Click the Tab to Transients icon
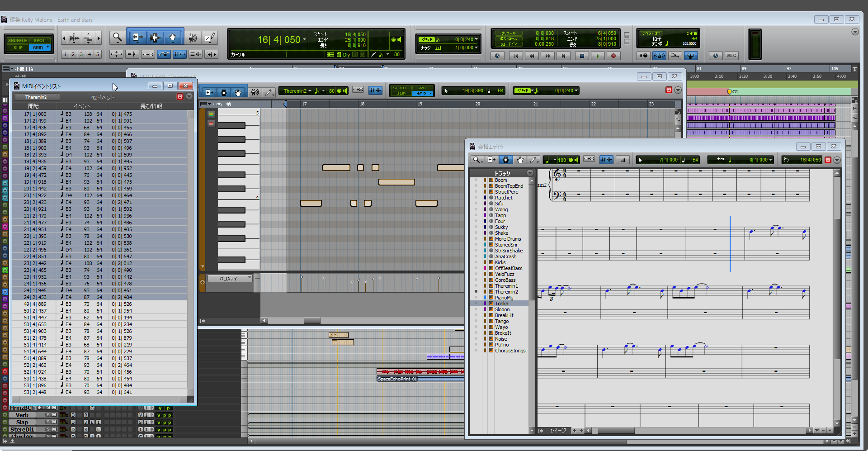 coord(132,54)
